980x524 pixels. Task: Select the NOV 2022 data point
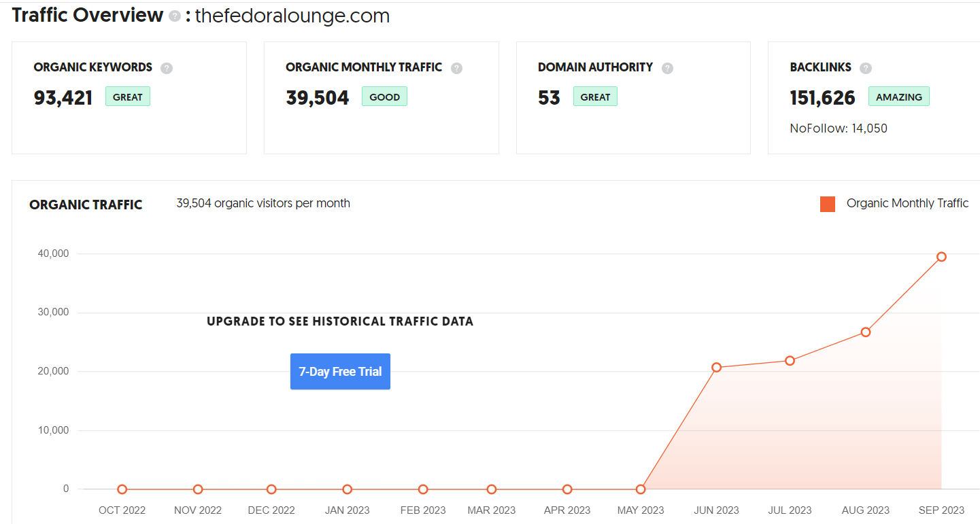tap(198, 489)
